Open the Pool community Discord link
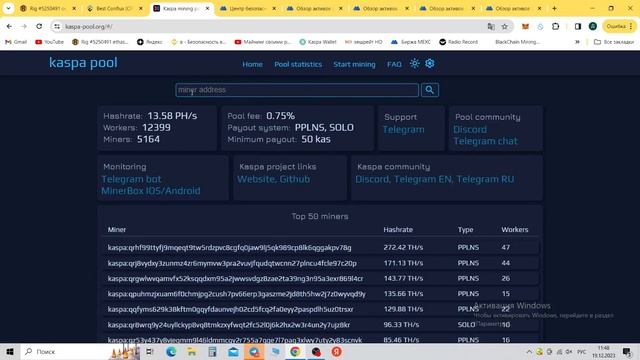This screenshot has height=360, width=640. [x=470, y=129]
